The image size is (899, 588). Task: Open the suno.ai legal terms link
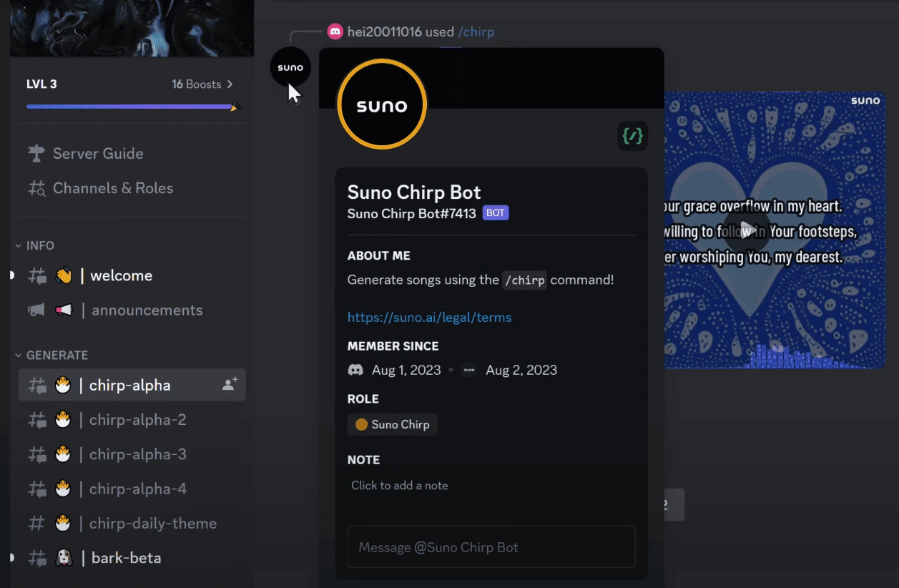pos(430,317)
